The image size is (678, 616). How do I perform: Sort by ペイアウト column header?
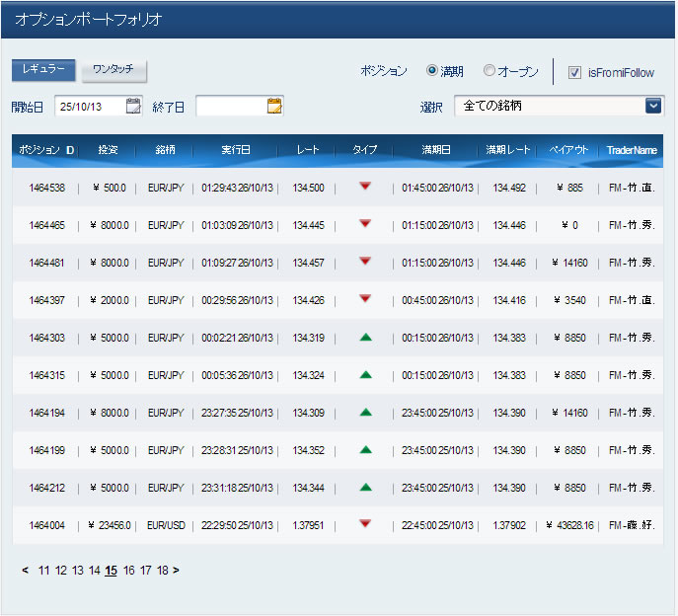coord(568,150)
